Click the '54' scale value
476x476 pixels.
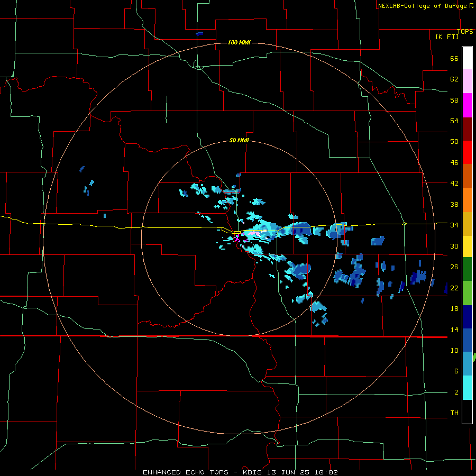[454, 121]
